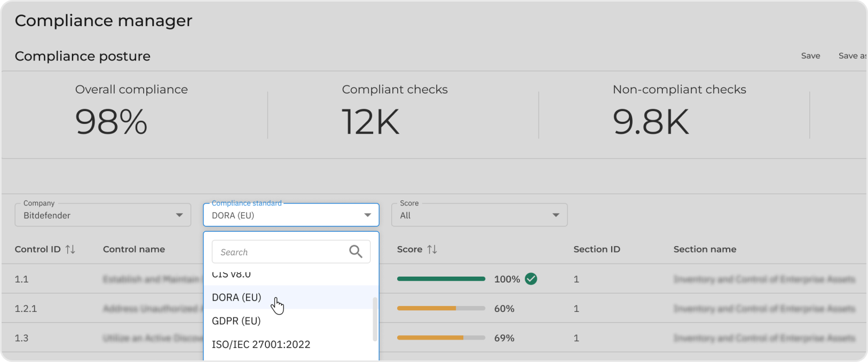Select the partially visible CIS v8.0 option
Viewport: 868px width, 362px height.
231,275
